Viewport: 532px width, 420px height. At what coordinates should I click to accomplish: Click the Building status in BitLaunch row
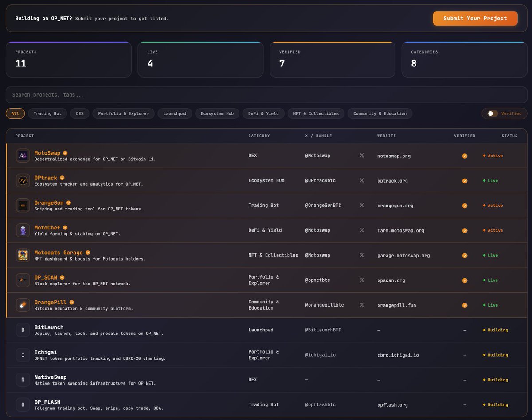(496, 330)
